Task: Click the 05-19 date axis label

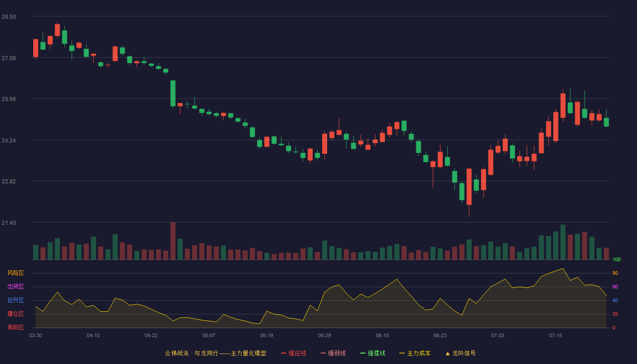Action: (x=267, y=335)
